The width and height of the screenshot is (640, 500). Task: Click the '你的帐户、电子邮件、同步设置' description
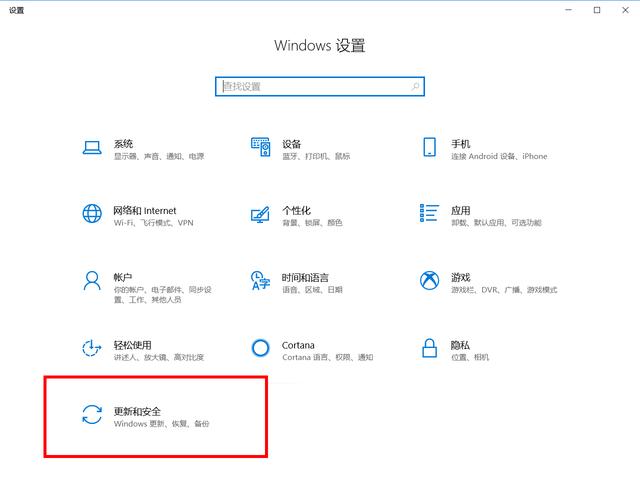tap(162, 295)
